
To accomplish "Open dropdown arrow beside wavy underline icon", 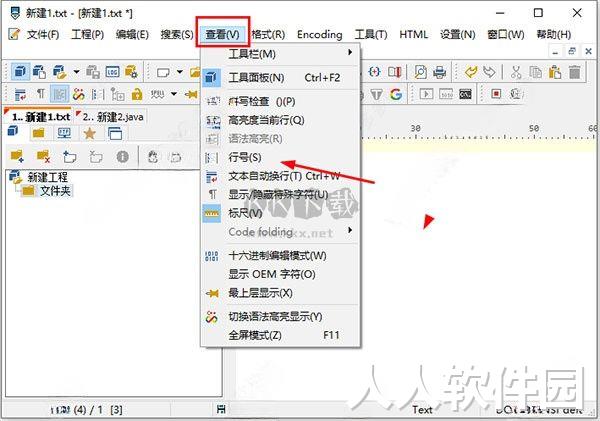I will coord(174,94).
